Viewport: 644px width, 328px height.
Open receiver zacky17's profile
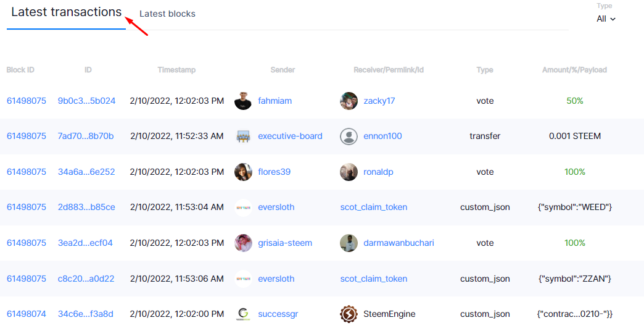point(379,101)
